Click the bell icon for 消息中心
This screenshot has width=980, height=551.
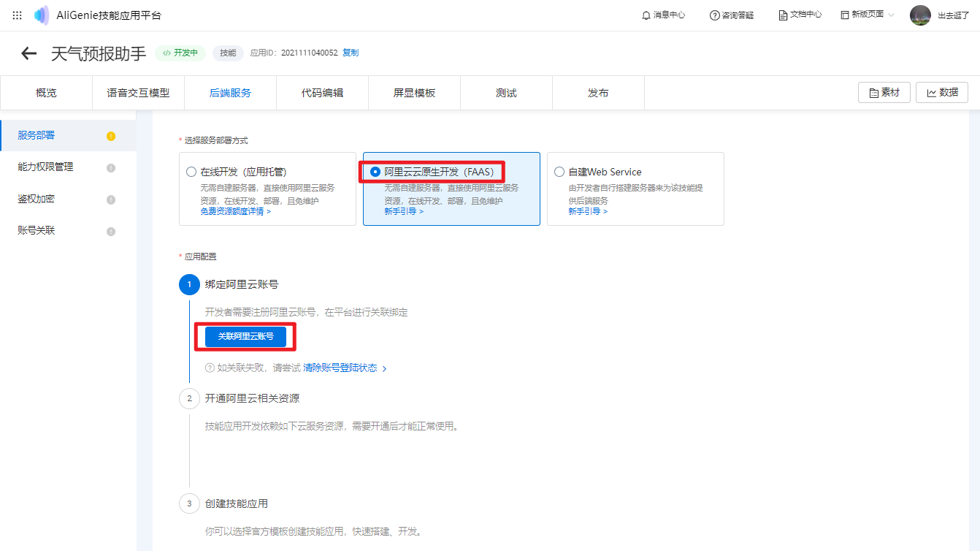[646, 15]
